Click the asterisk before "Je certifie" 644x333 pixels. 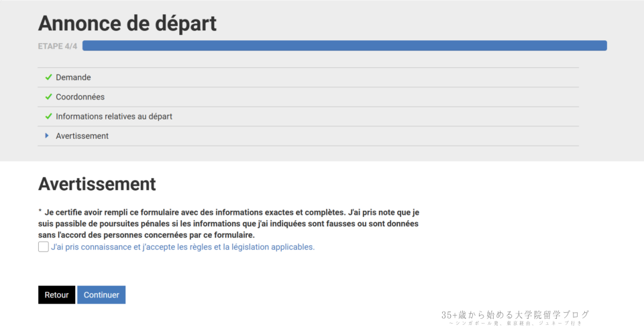click(40, 211)
